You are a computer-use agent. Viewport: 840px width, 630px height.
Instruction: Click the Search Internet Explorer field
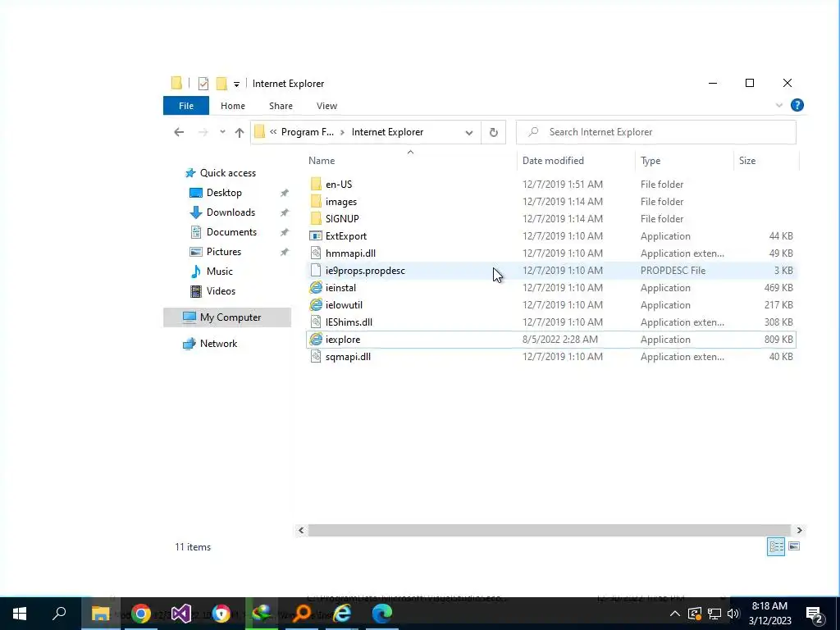point(655,132)
